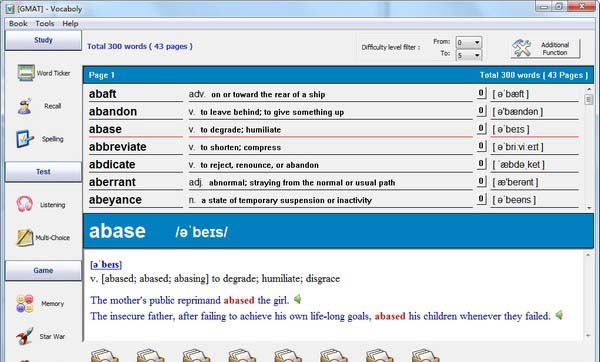Open the Listening test headphones icon
The height and width of the screenshot is (362, 600).
[x=24, y=204]
